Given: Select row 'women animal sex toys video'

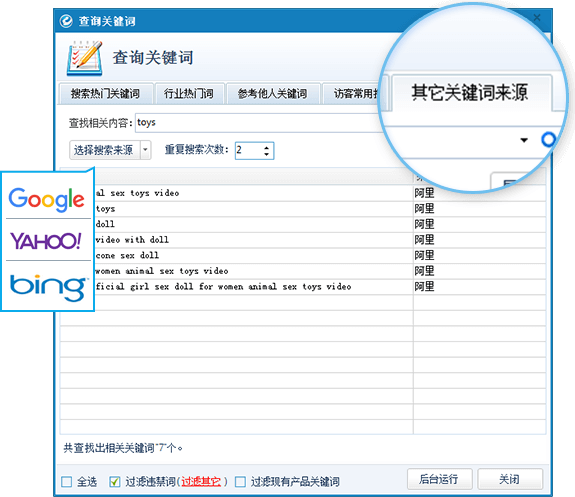Looking at the screenshot, I should 303,271.
